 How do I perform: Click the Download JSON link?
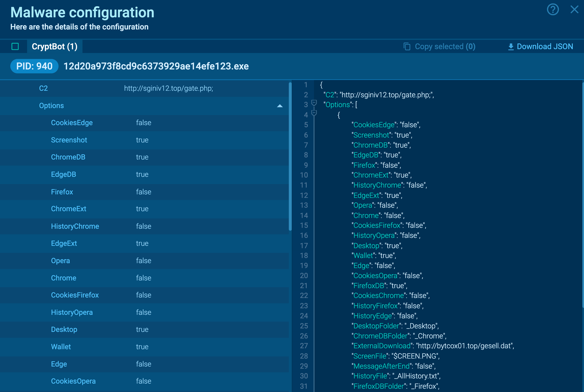545,47
